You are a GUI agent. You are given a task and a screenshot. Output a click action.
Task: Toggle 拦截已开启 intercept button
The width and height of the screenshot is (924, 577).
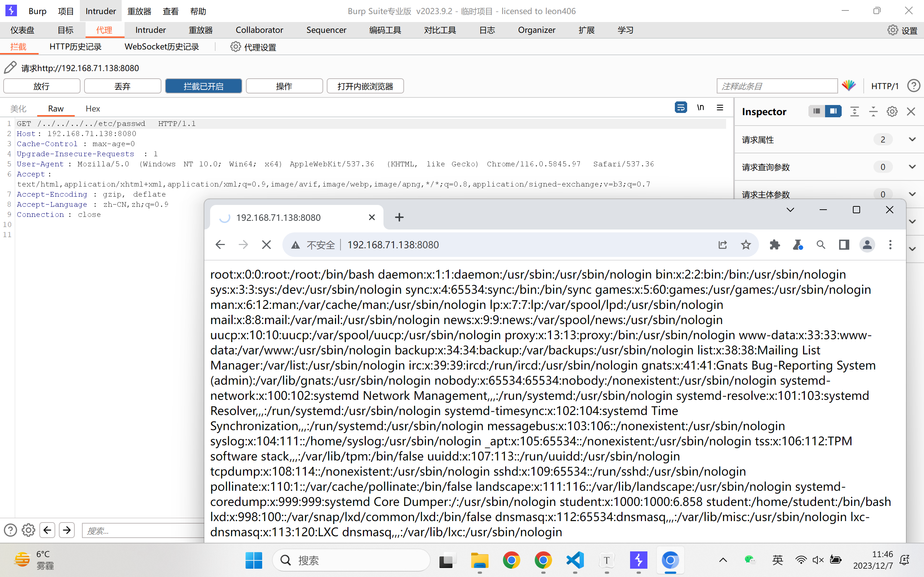[x=204, y=86]
